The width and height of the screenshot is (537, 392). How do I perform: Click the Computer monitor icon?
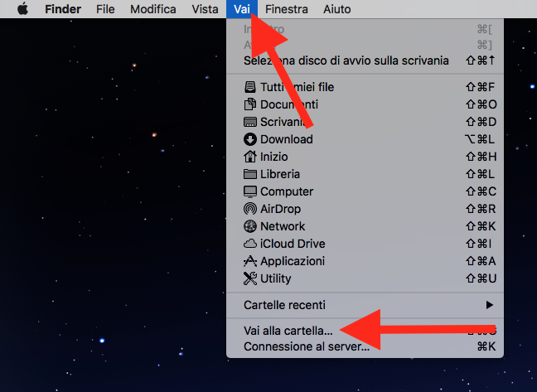[250, 191]
